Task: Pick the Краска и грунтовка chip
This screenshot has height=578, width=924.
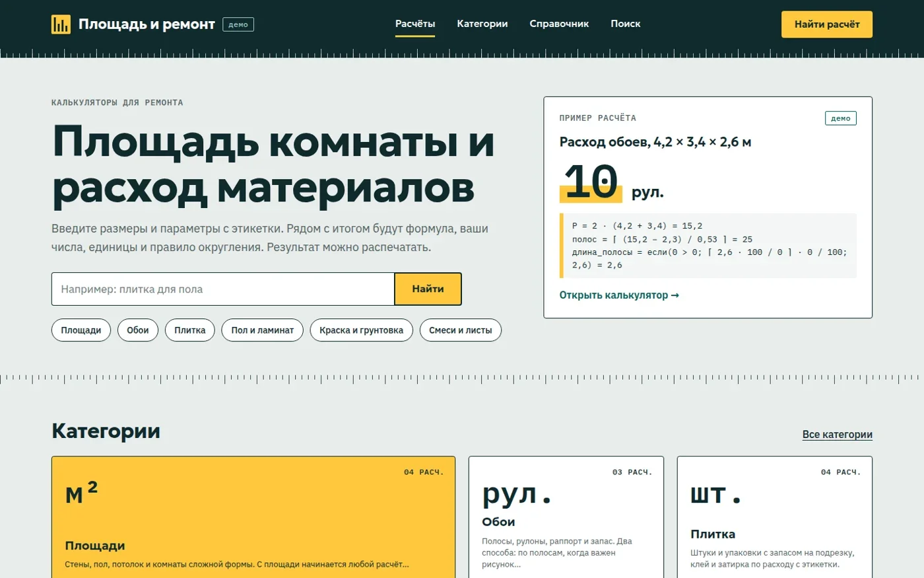Action: 362,330
